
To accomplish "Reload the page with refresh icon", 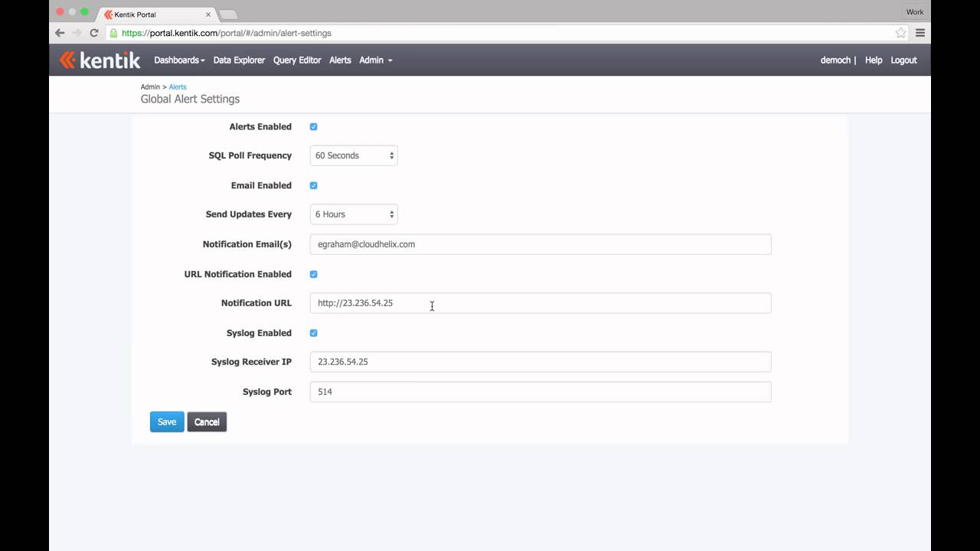I will click(x=93, y=33).
